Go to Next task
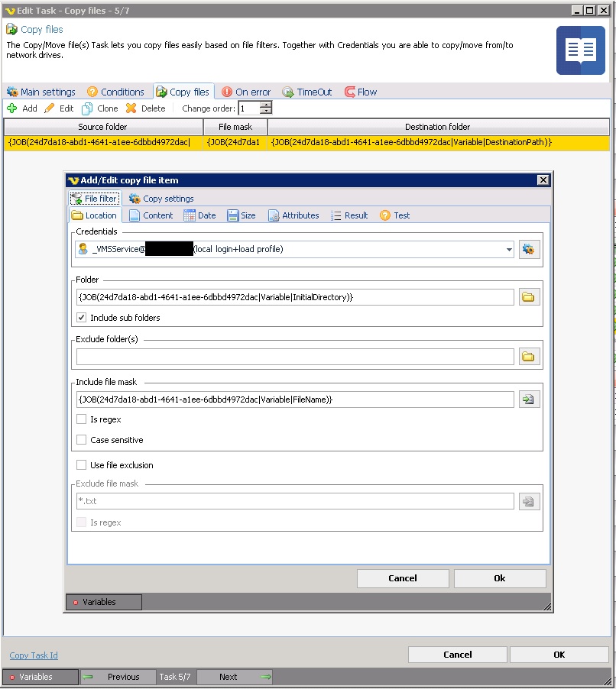The image size is (616, 689). point(235,677)
